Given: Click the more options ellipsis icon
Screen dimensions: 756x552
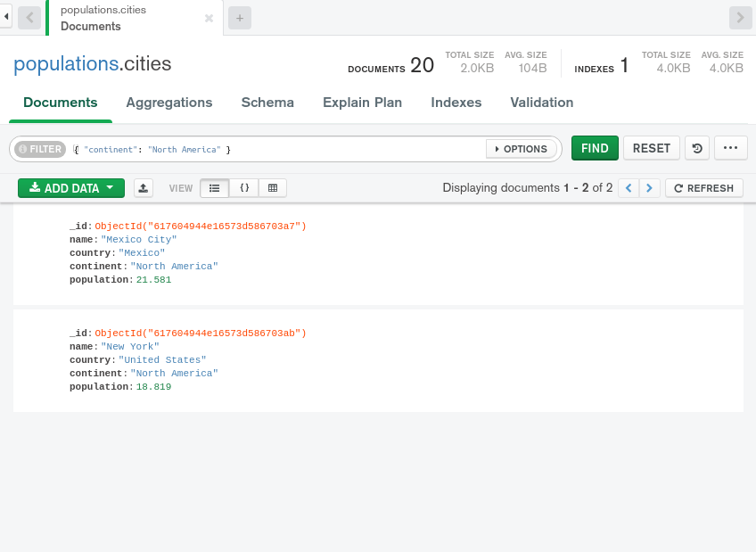Looking at the screenshot, I should point(731,148).
